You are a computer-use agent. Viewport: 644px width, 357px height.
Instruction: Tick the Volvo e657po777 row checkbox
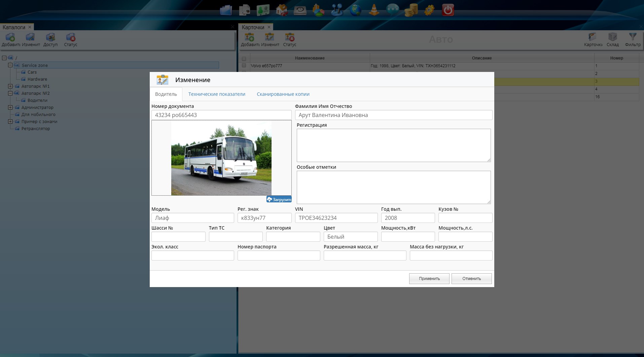click(244, 66)
